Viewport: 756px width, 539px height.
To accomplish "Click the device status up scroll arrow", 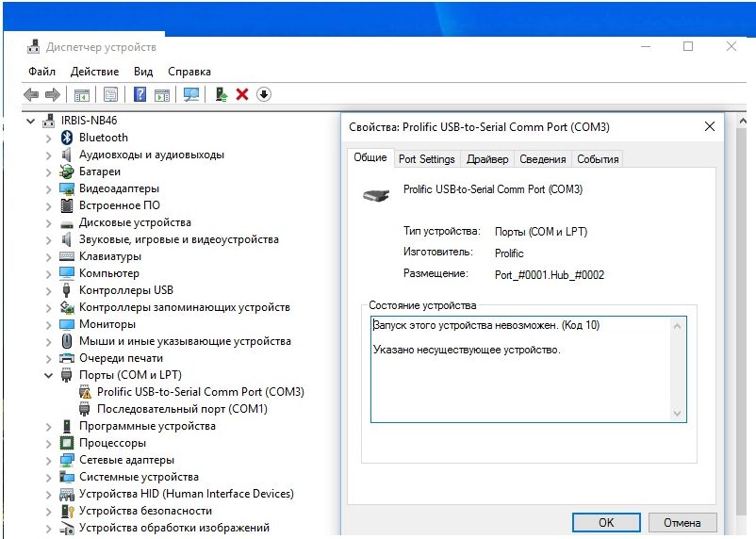I will point(677,326).
